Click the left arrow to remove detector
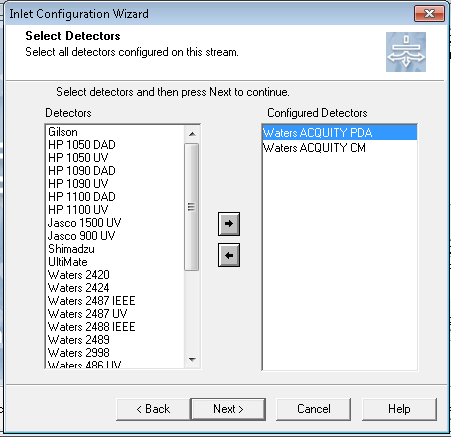This screenshot has width=451, height=437. click(229, 255)
